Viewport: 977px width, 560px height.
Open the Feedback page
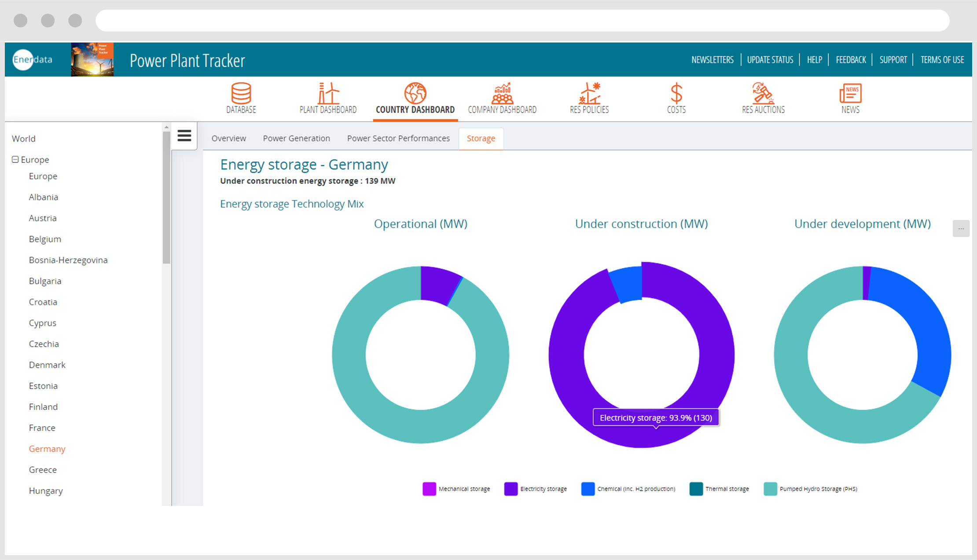click(x=850, y=59)
